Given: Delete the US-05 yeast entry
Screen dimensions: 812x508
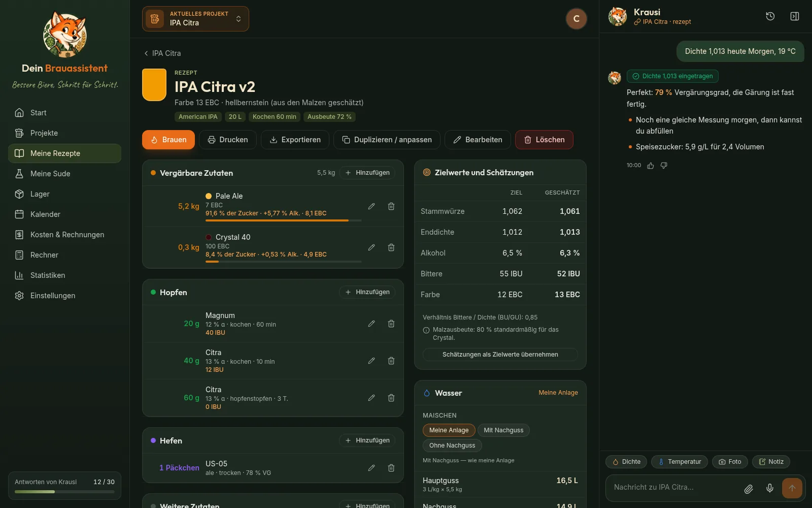Looking at the screenshot, I should coord(391,468).
